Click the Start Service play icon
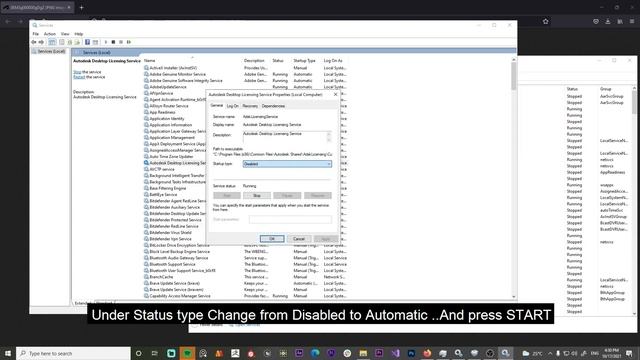 pyautogui.click(x=106, y=42)
